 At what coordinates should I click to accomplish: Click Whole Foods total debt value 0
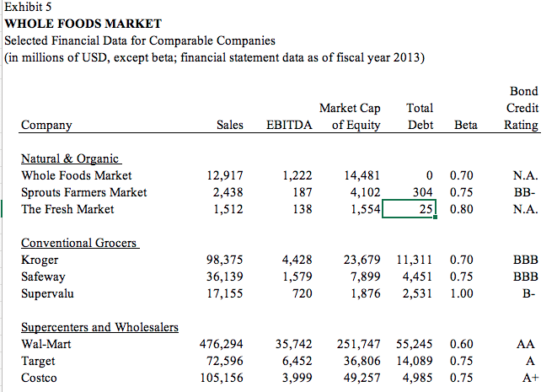(430, 175)
